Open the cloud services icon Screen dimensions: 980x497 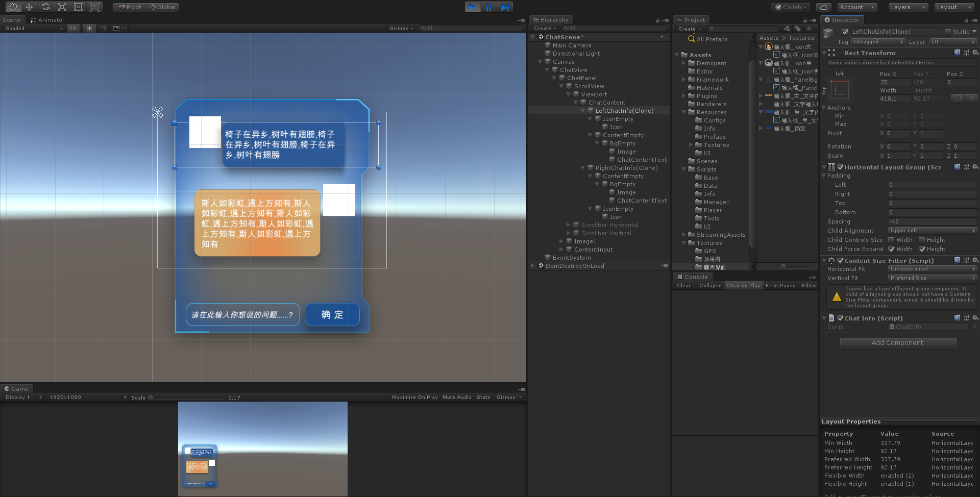[x=823, y=7]
